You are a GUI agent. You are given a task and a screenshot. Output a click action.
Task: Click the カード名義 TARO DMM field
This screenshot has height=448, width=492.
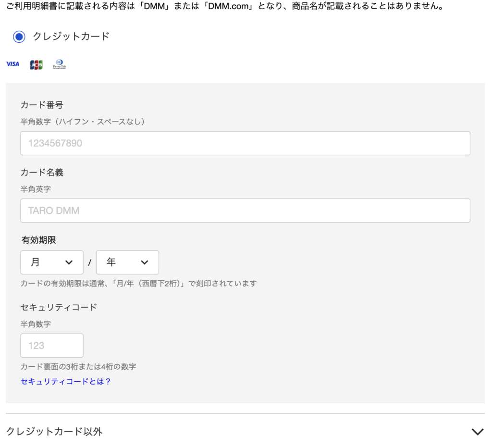pyautogui.click(x=245, y=211)
